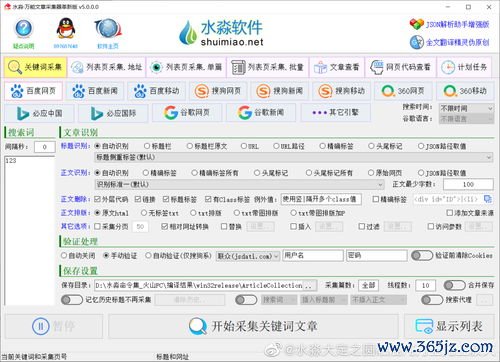
Task: Select URL路径 title recognition option
Action: coord(289,146)
